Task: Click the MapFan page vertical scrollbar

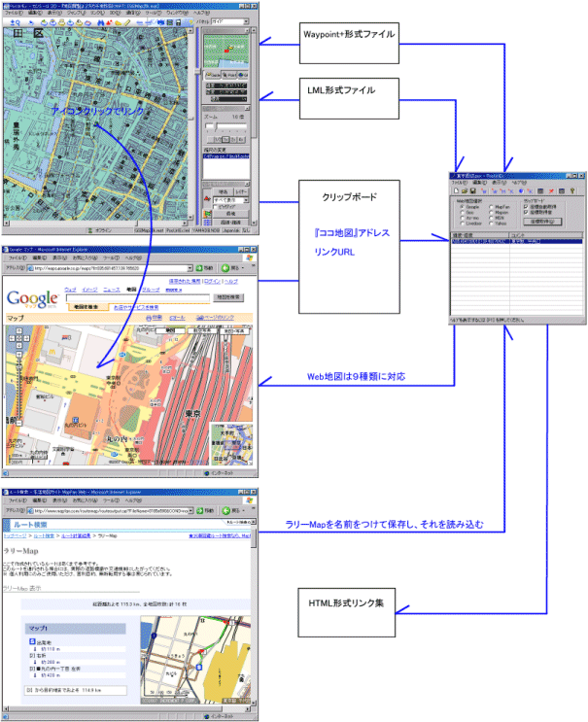Action: [254, 612]
